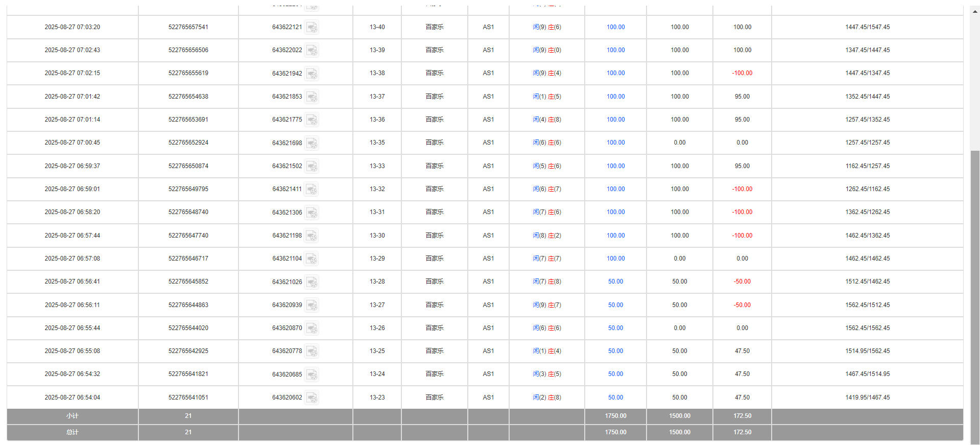Click scrollbar up arrow at top right
The height and width of the screenshot is (445, 980).
975,10
